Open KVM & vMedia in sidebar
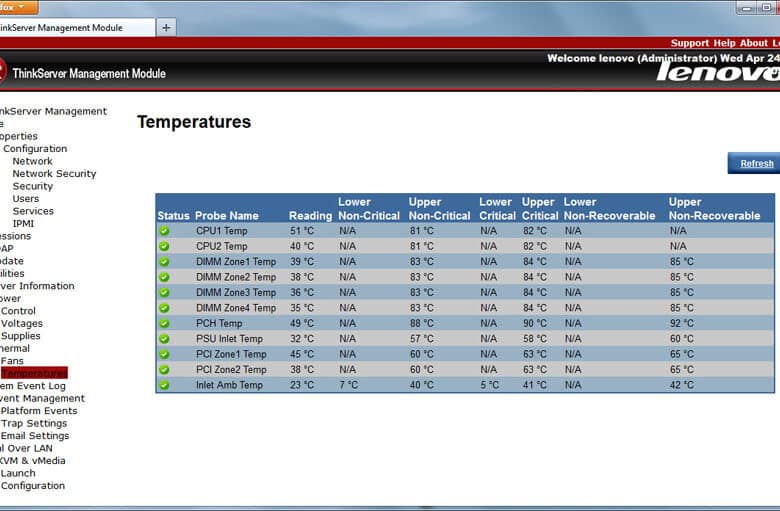 pyautogui.click(x=32, y=461)
